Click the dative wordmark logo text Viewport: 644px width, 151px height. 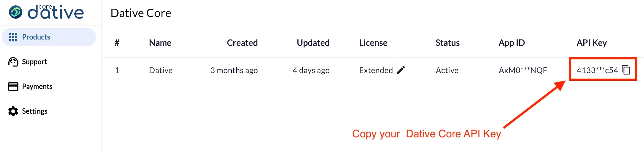56,13
